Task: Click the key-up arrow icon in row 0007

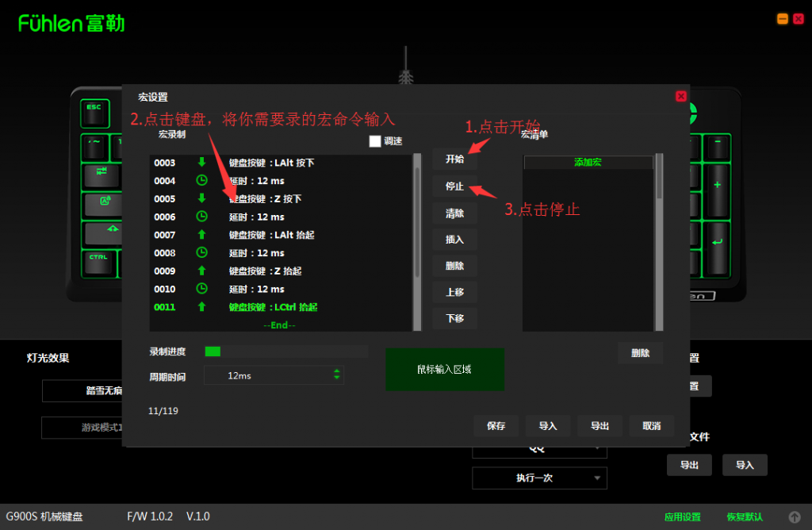Action: coord(202,235)
